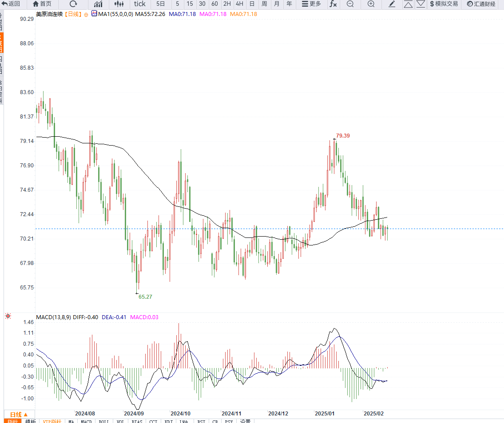Click the 模拟交易 simulated trading button
Screen dimensions: 504x423
444,4
